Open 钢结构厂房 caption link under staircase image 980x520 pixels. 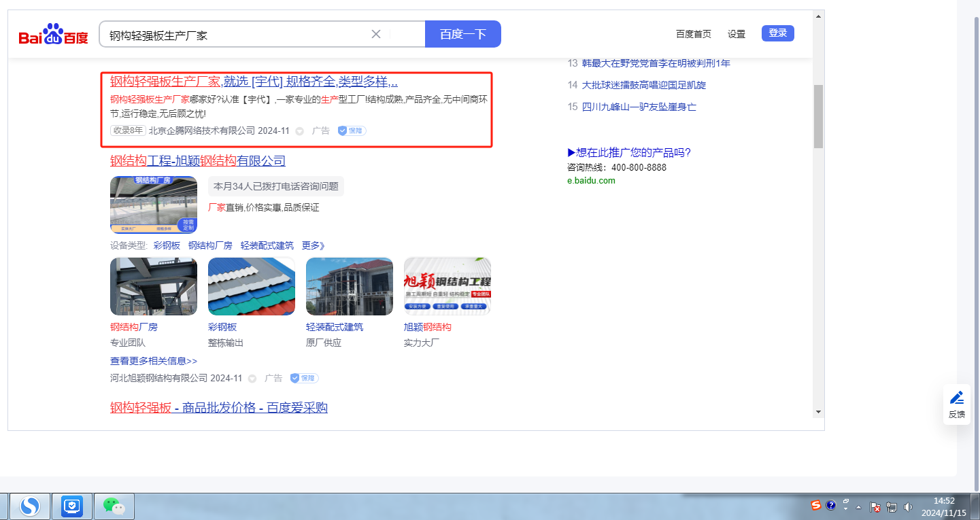point(134,327)
